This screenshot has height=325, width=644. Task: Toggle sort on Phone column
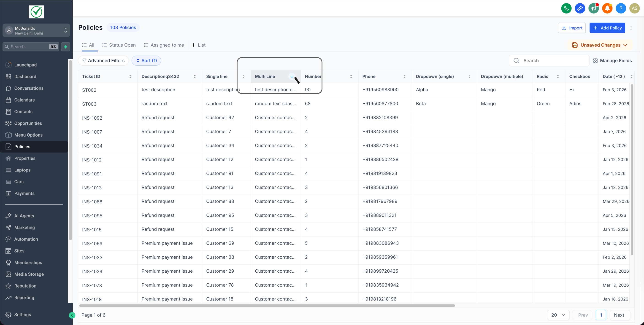[x=404, y=76]
